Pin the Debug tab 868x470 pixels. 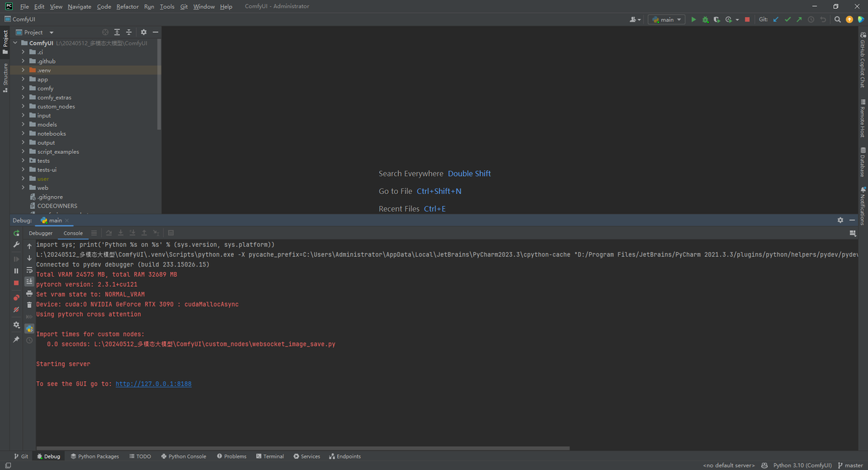pos(16,339)
